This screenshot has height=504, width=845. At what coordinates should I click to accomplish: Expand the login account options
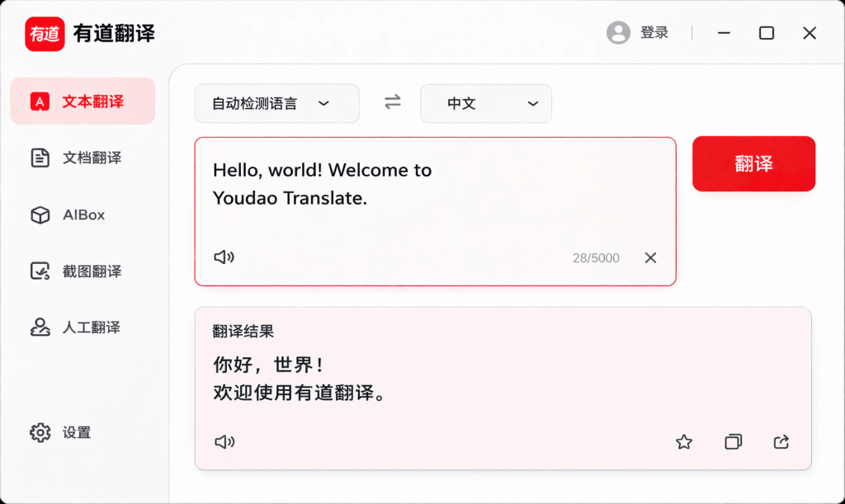click(x=618, y=33)
